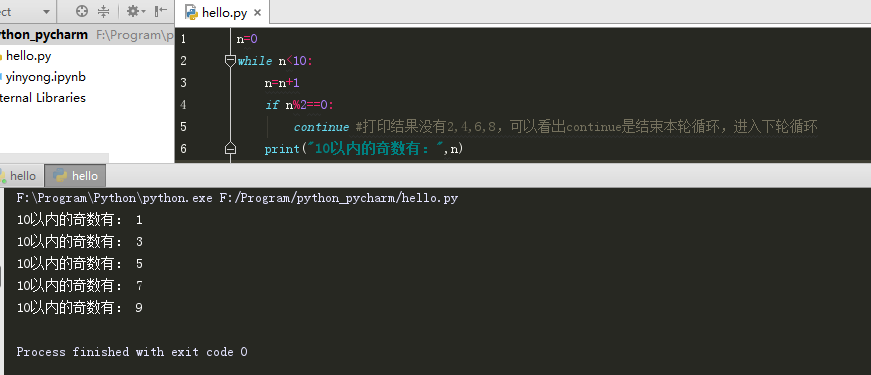Viewport: 871px width, 375px height.
Task: Select yinyong.ipynb in the Project tree
Action: 45,77
